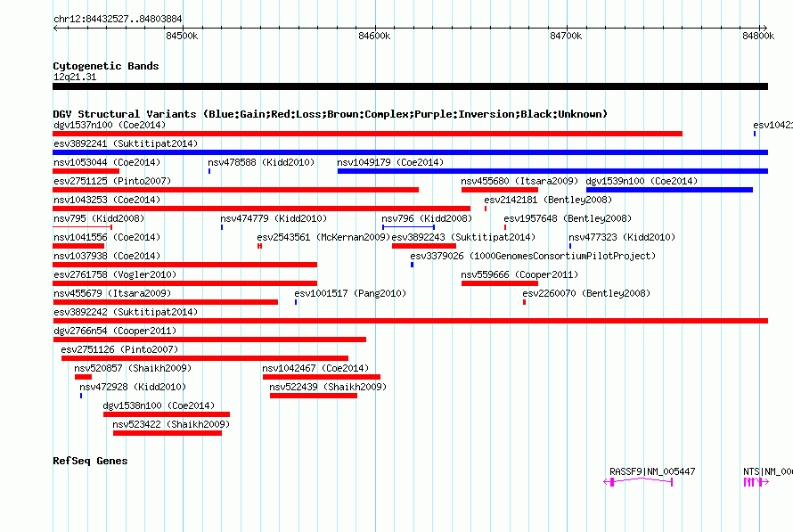Click the esv2751125 (Pinto2007) label
Image resolution: width=793 pixels, height=532 pixels.
pos(112,181)
